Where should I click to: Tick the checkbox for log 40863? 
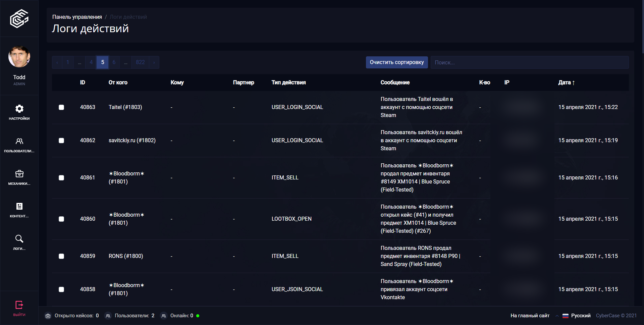coord(61,107)
